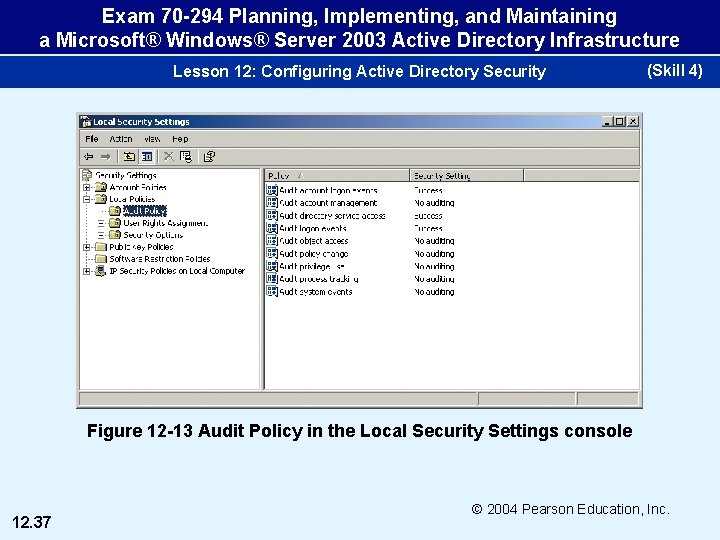Screen dimensions: 720x540
Task: Maximize the Local Security Settings window
Action: [x=619, y=122]
